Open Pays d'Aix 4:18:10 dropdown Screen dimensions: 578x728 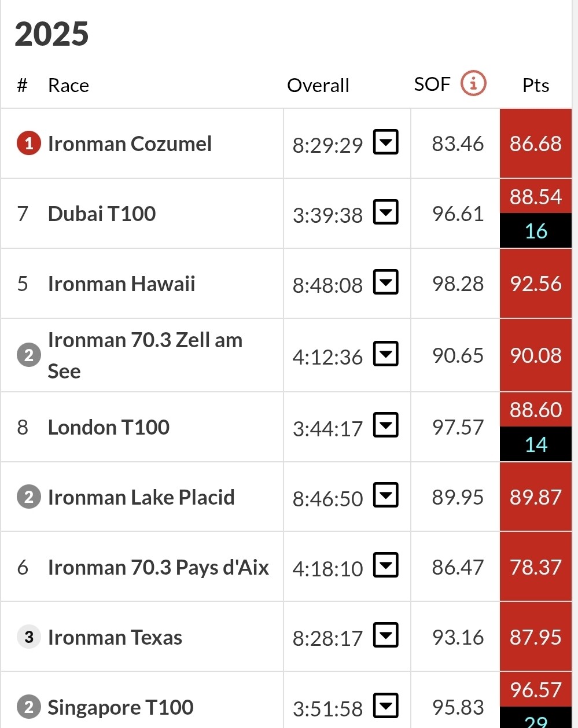(385, 566)
